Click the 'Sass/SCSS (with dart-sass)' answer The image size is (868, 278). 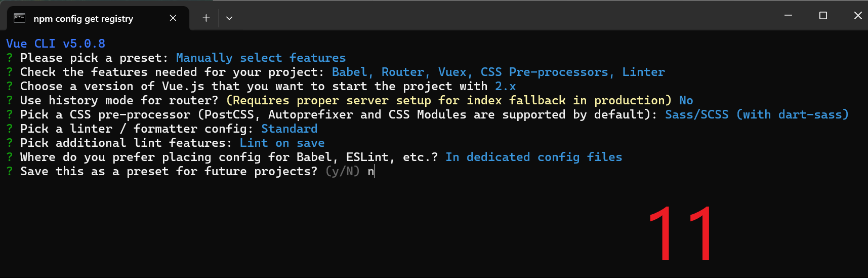tap(756, 114)
